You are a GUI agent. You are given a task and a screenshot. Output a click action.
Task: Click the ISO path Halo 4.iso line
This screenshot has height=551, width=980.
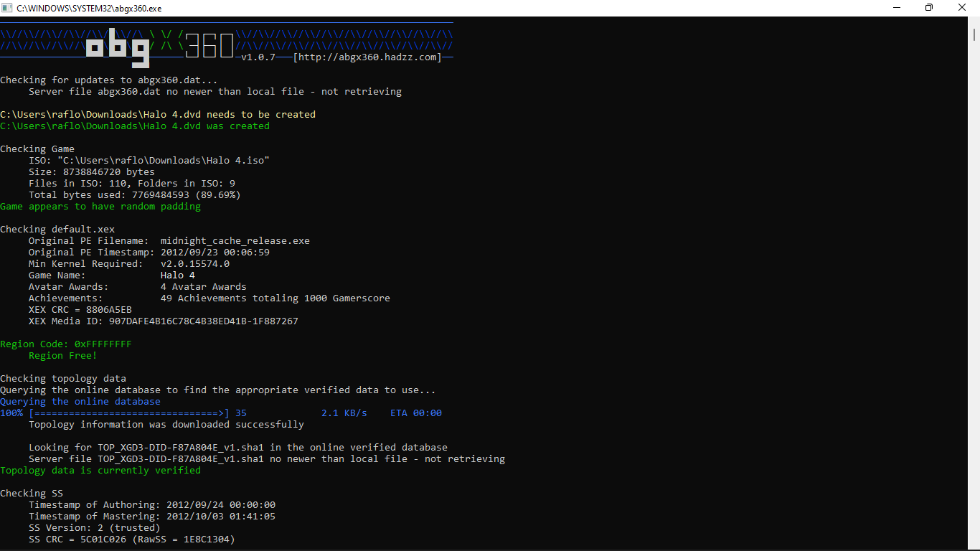click(x=149, y=161)
